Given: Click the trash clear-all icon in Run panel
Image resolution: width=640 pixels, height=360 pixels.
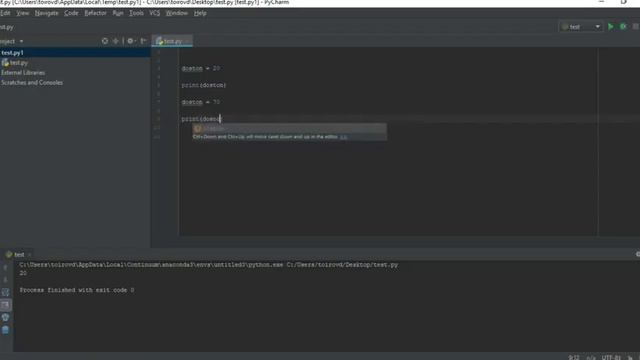Looking at the screenshot, I should coord(5,330).
